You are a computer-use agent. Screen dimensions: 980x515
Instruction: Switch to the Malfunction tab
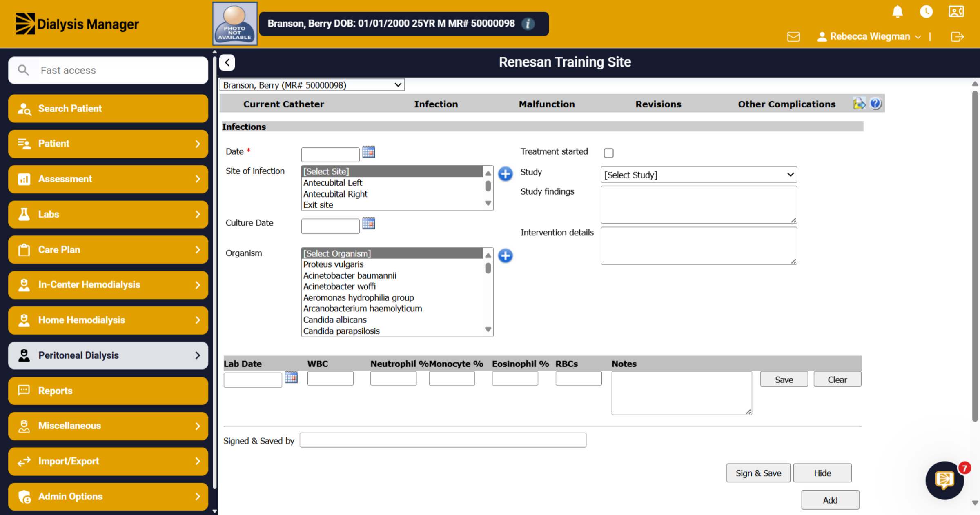pyautogui.click(x=546, y=104)
